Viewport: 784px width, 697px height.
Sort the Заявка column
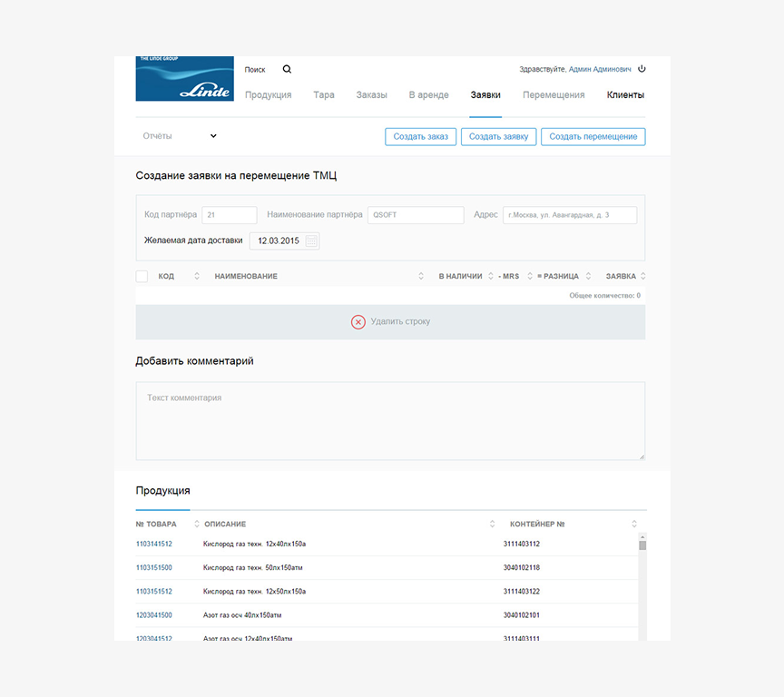[x=642, y=276]
